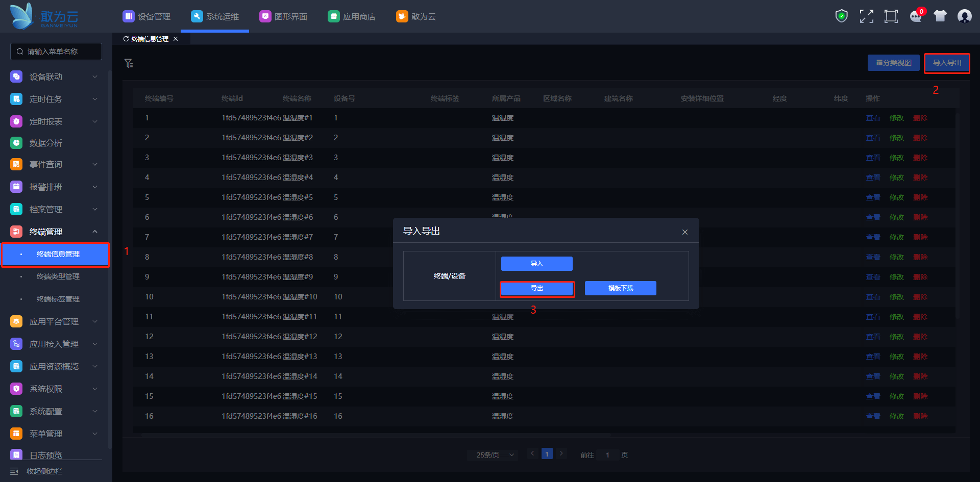Click the 数据分析 sidebar icon
Image resolution: width=980 pixels, height=482 pixels.
(x=16, y=143)
